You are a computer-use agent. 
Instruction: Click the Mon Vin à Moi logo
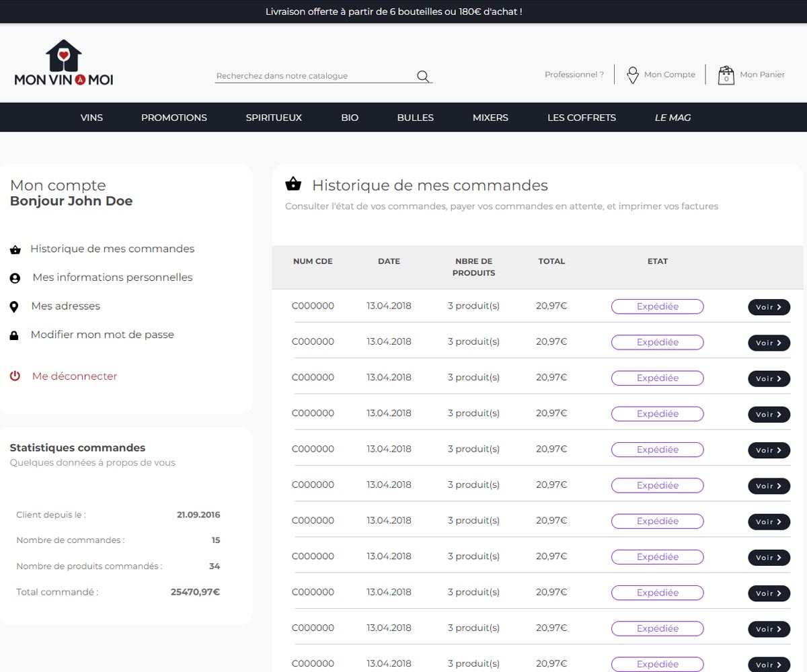coord(64,63)
